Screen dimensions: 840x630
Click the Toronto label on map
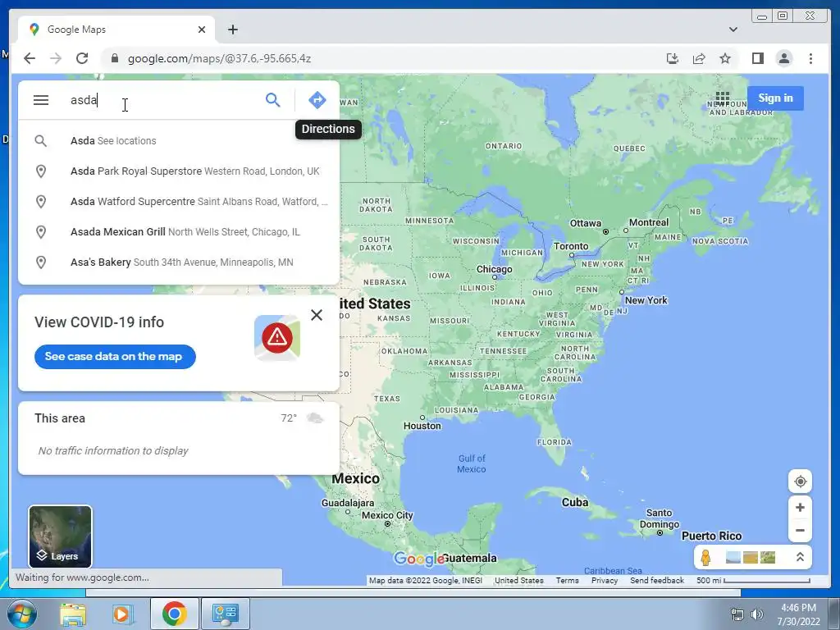[x=571, y=246]
